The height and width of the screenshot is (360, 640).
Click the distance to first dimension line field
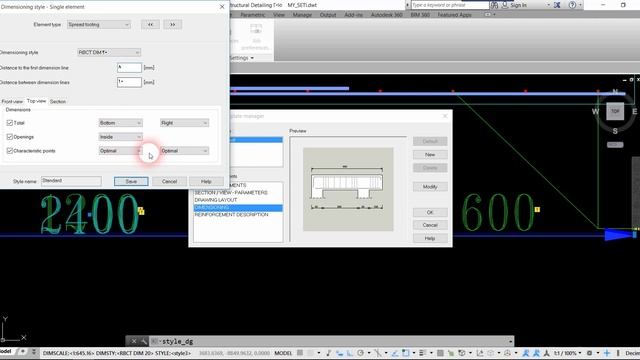point(129,68)
